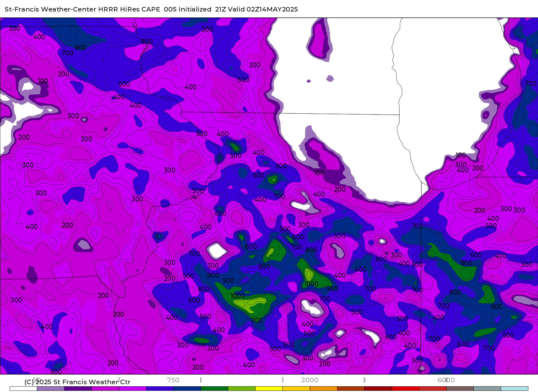The width and height of the screenshot is (538, 392).
Task: Click the '750' legend scale label
Action: [x=173, y=380]
